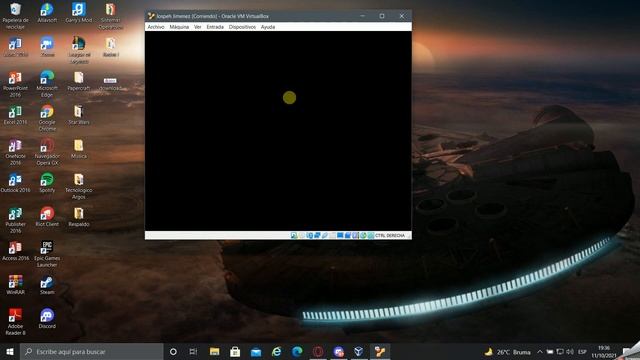Select the Excel 2016 desktop shortcut
This screenshot has height=360, width=640.
point(15,115)
